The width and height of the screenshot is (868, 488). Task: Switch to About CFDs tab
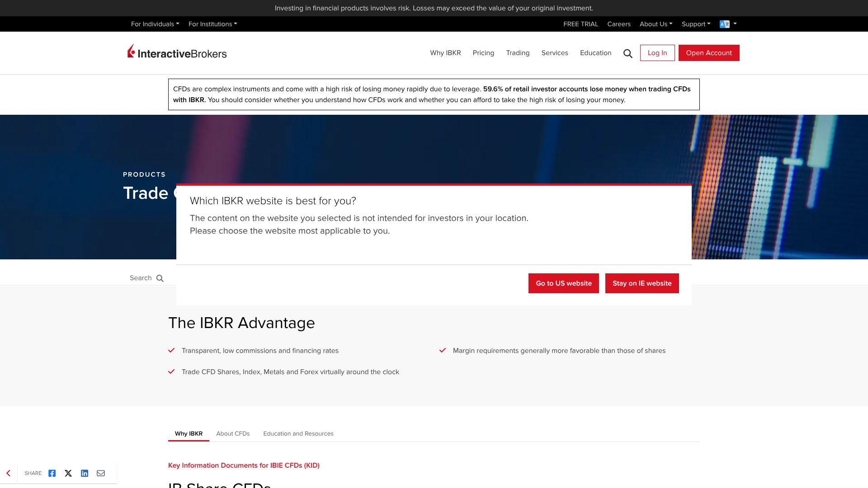[x=233, y=433]
